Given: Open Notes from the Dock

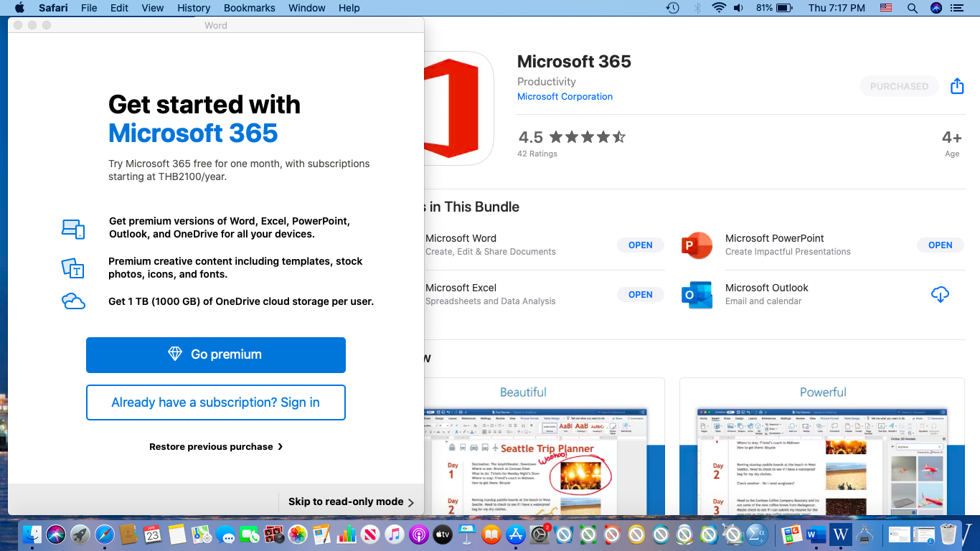Looking at the screenshot, I should tap(177, 534).
